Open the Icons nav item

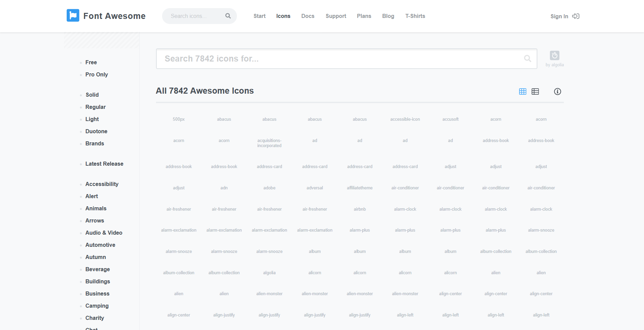click(x=283, y=16)
